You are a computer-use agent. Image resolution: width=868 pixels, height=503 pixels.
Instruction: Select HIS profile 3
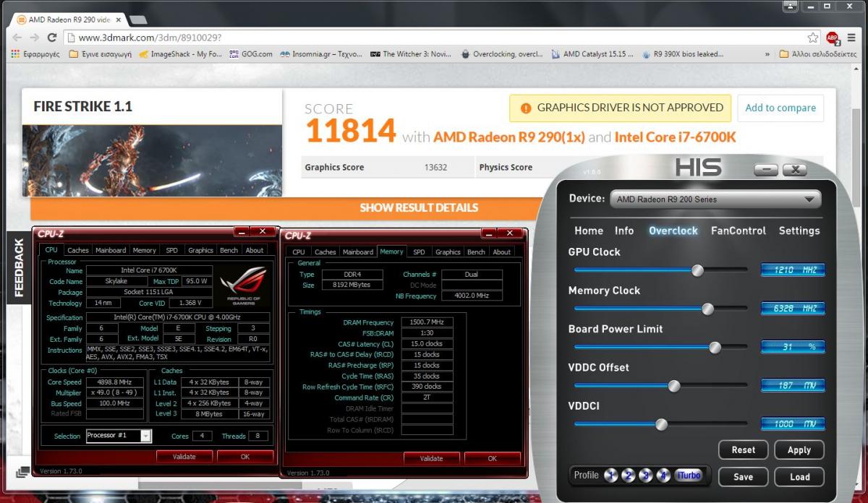point(645,476)
